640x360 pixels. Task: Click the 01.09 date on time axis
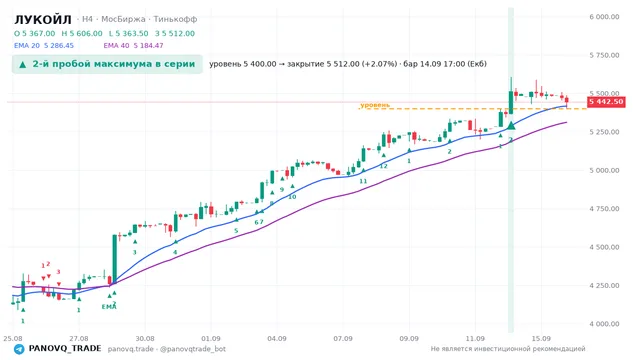pos(211,338)
